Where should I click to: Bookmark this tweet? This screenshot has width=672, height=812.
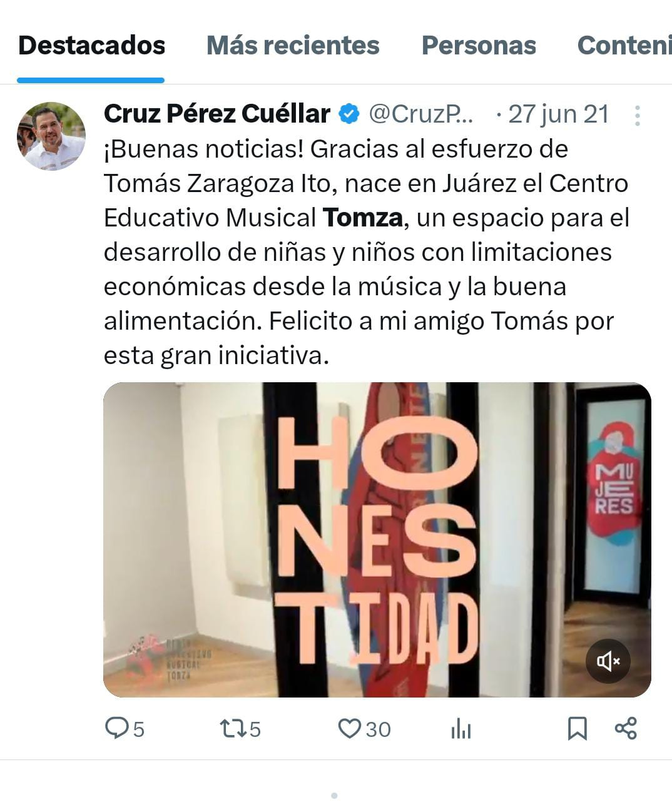[x=577, y=729]
